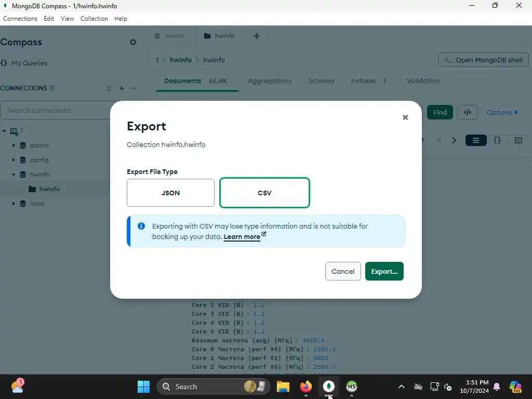
Task: Switch to table view of documents
Action: 518,140
